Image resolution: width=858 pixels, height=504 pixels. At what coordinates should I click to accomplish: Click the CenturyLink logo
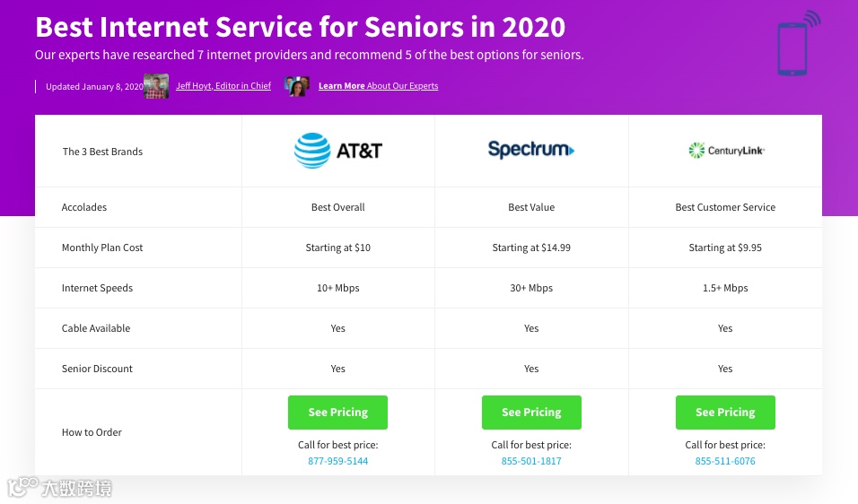[x=725, y=151]
